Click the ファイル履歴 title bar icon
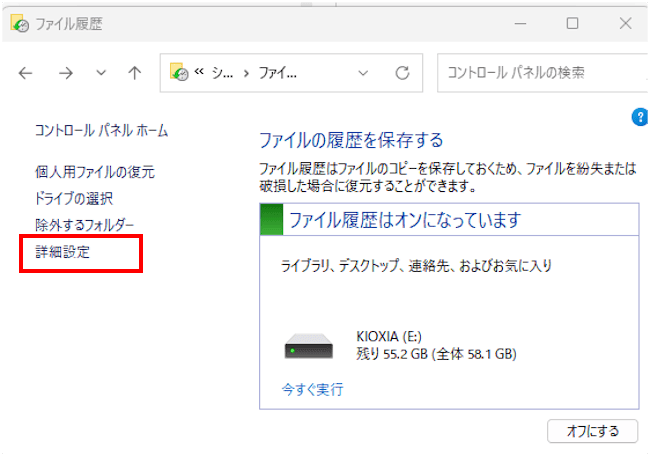Screen dimensions: 650x456 19,23
